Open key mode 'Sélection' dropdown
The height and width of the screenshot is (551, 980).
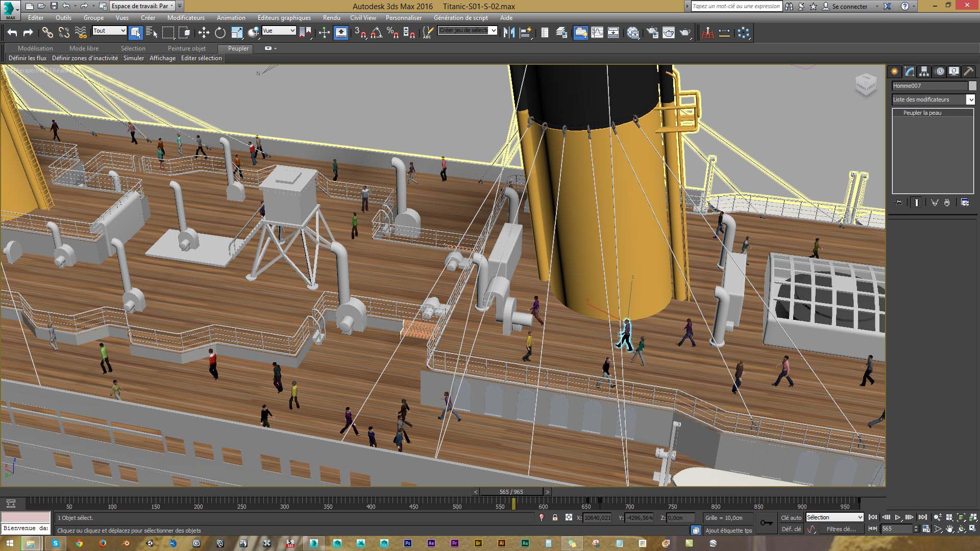click(835, 517)
